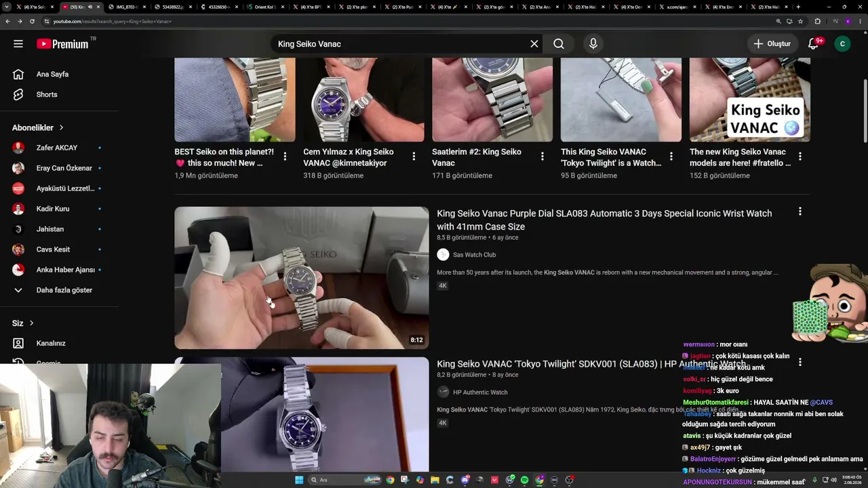This screenshot has width=868, height=488.
Task: Expand the Abonelikler section
Action: tap(38, 127)
